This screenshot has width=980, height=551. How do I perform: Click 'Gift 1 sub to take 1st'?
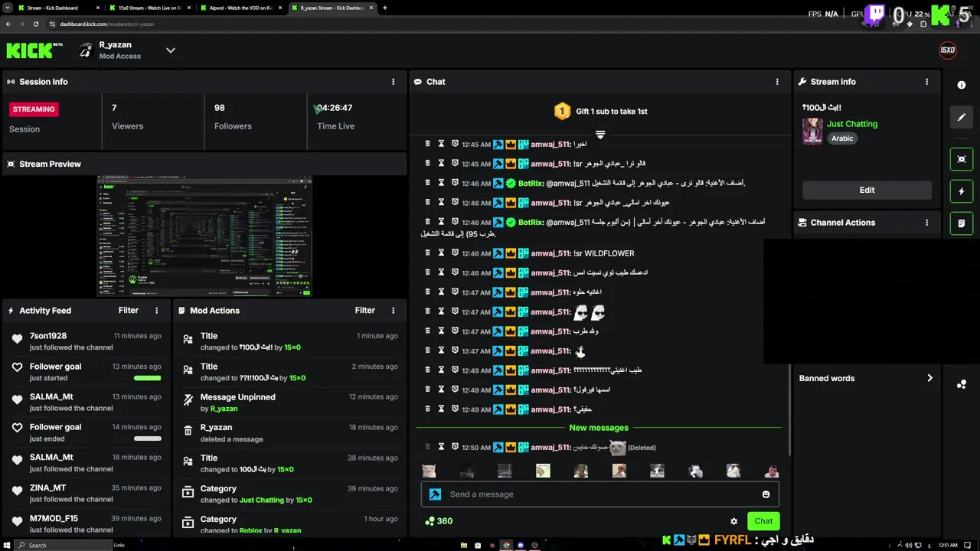(612, 111)
